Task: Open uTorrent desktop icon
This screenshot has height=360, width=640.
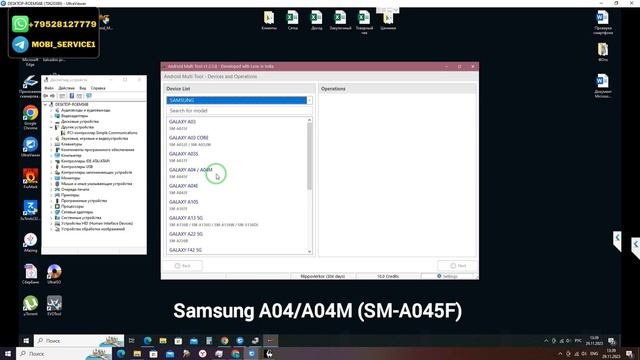Action: coord(30,306)
